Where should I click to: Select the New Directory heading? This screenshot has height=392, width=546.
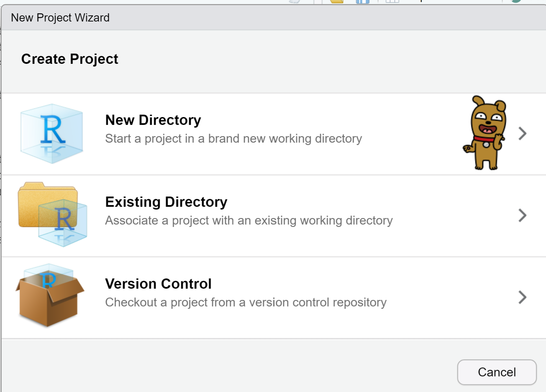pyautogui.click(x=153, y=120)
